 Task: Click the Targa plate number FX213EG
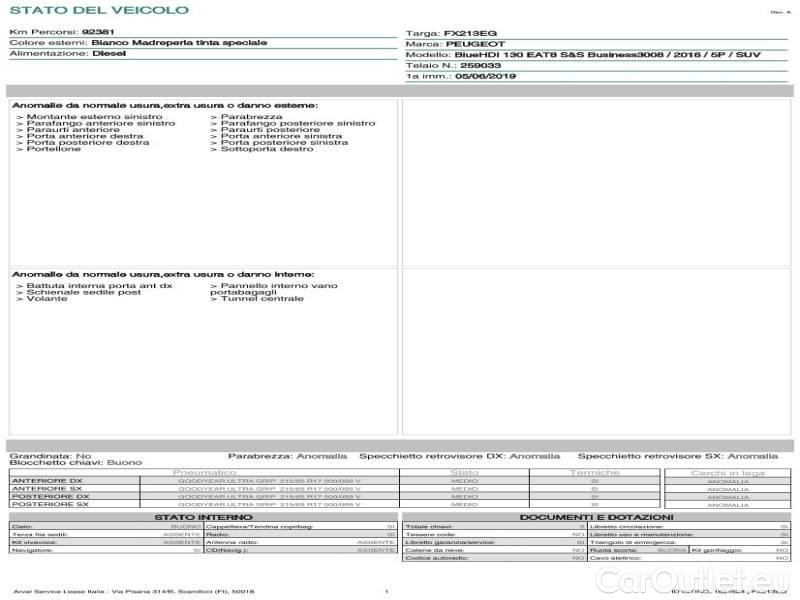point(470,34)
